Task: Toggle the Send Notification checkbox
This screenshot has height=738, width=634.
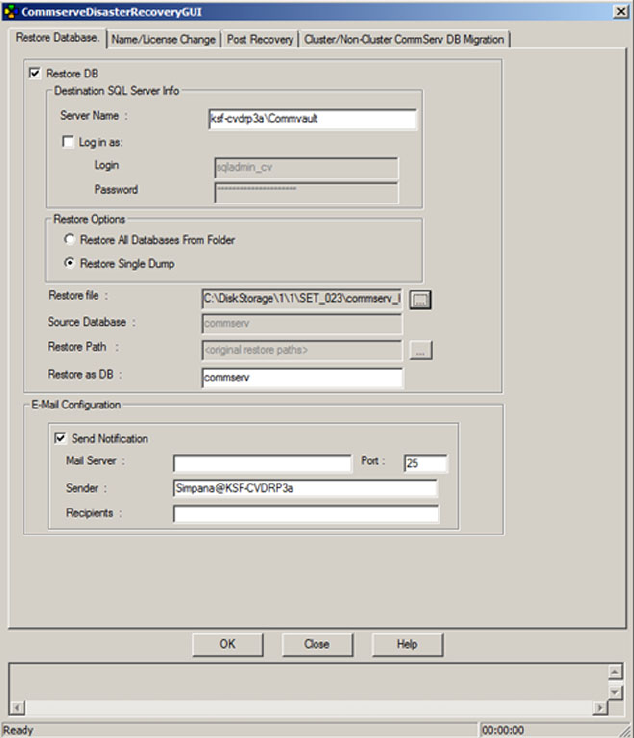Action: [x=60, y=438]
